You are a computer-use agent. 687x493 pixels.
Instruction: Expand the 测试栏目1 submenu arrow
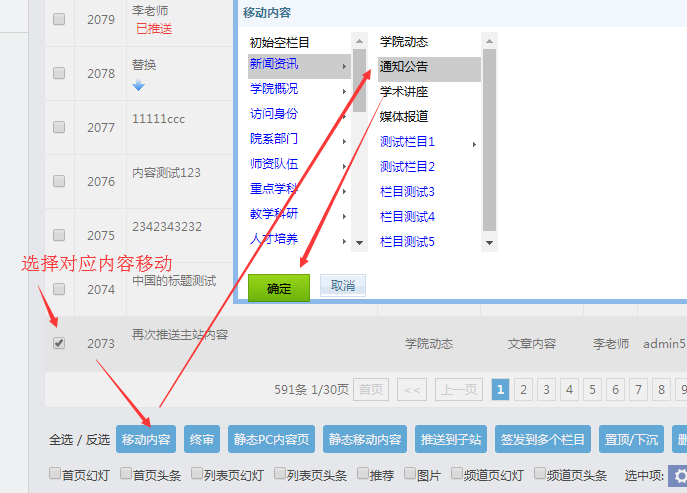click(x=474, y=143)
